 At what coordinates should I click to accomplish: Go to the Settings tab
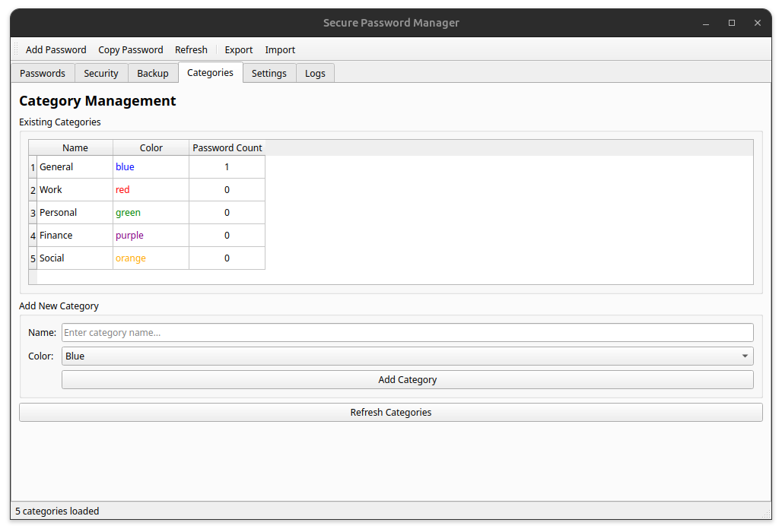(x=269, y=73)
